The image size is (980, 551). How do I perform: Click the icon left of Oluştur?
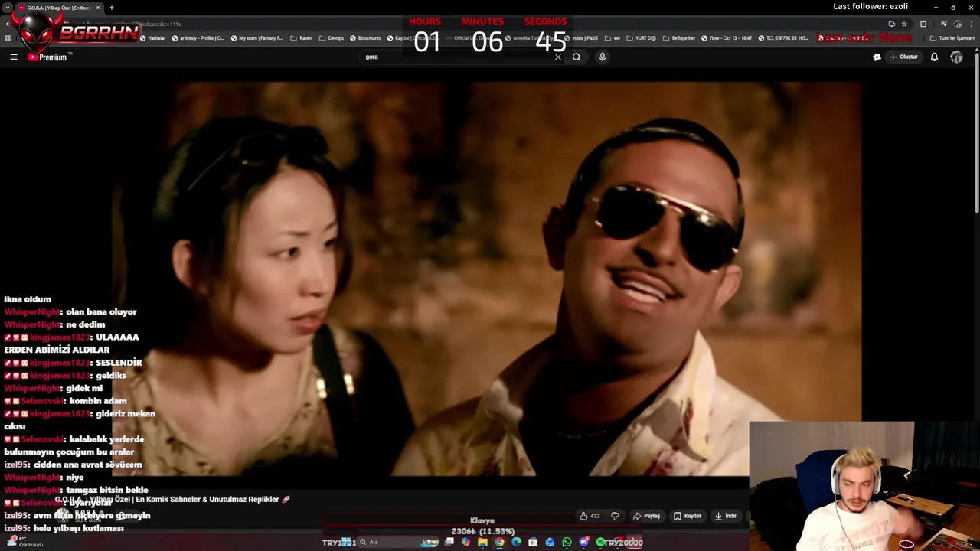(877, 57)
